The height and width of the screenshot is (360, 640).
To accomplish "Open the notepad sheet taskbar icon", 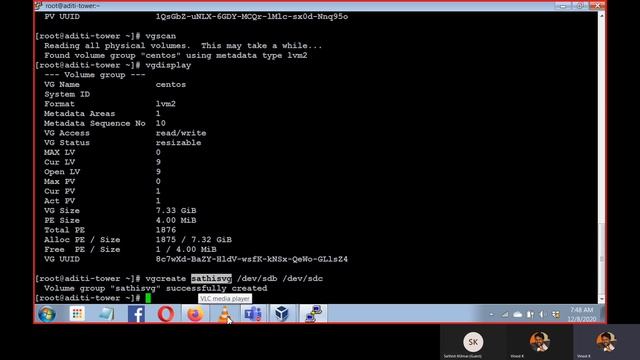I will point(107,313).
